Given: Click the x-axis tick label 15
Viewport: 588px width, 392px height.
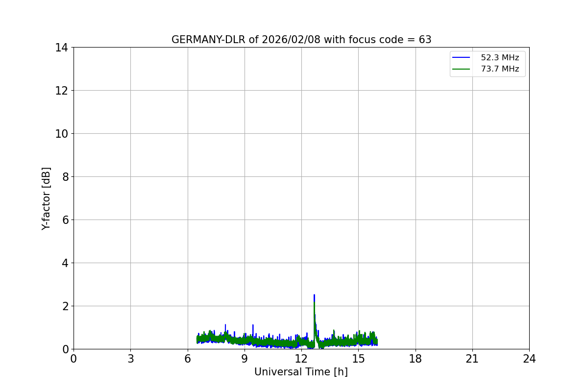Looking at the screenshot, I should coord(358,359).
